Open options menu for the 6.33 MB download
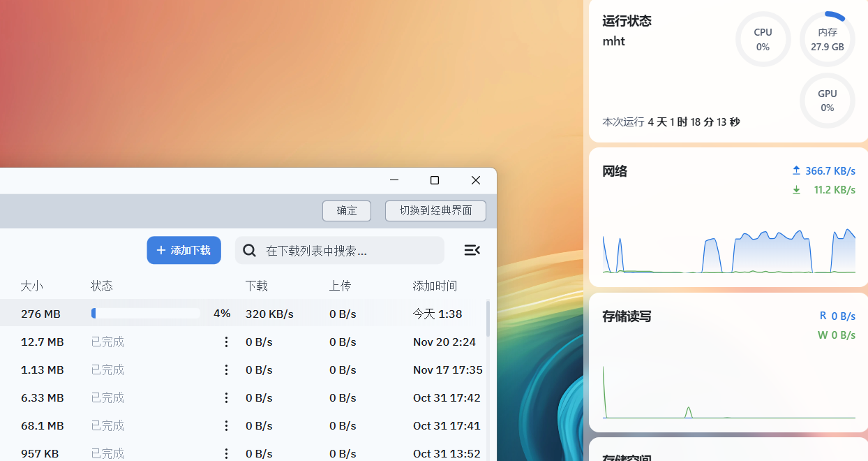 pyautogui.click(x=225, y=397)
